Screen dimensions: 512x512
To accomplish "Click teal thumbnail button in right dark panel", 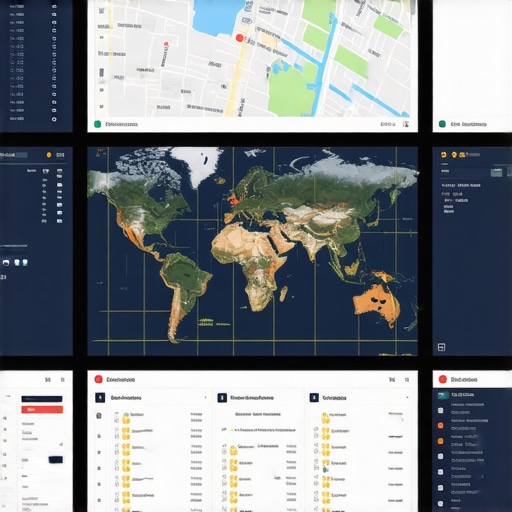I will point(496,172).
